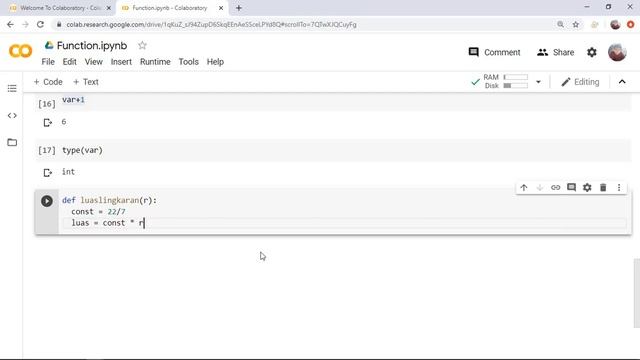Open the Editing mode selector
The height and width of the screenshot is (360, 640).
pos(580,82)
